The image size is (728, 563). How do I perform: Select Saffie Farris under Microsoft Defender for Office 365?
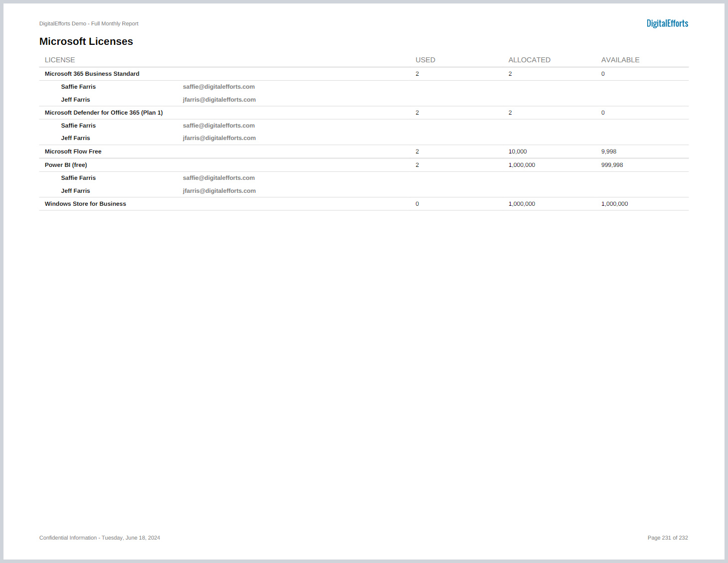pos(78,126)
